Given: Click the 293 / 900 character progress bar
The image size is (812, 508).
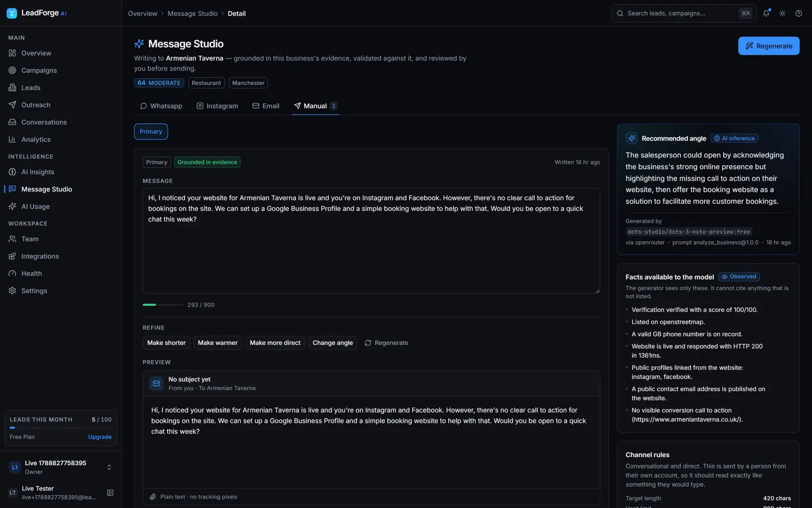Looking at the screenshot, I should click(x=162, y=305).
